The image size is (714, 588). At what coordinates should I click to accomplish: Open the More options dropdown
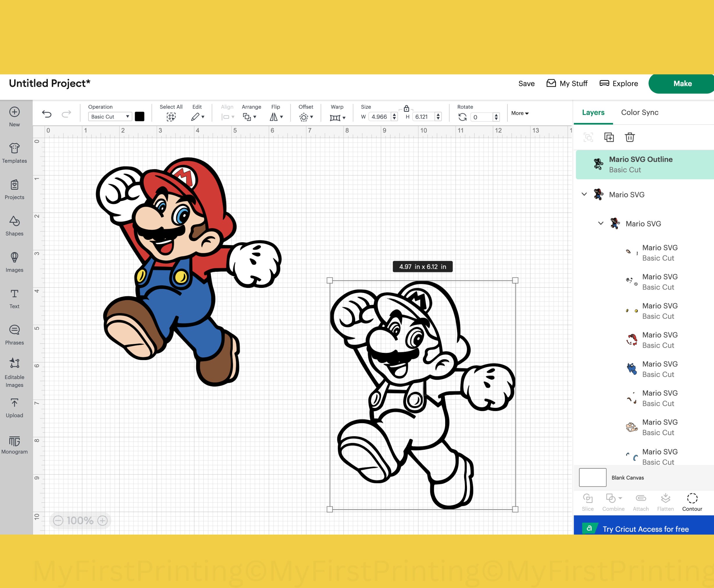pos(519,113)
